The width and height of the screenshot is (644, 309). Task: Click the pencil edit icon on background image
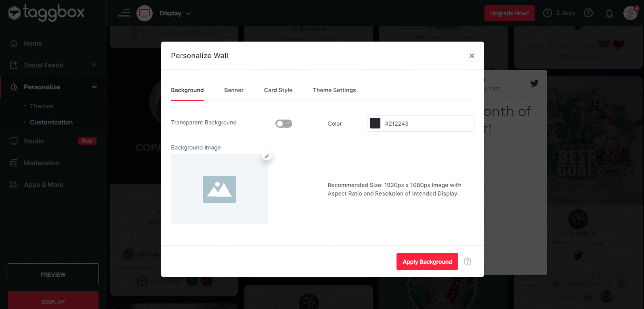pyautogui.click(x=266, y=156)
